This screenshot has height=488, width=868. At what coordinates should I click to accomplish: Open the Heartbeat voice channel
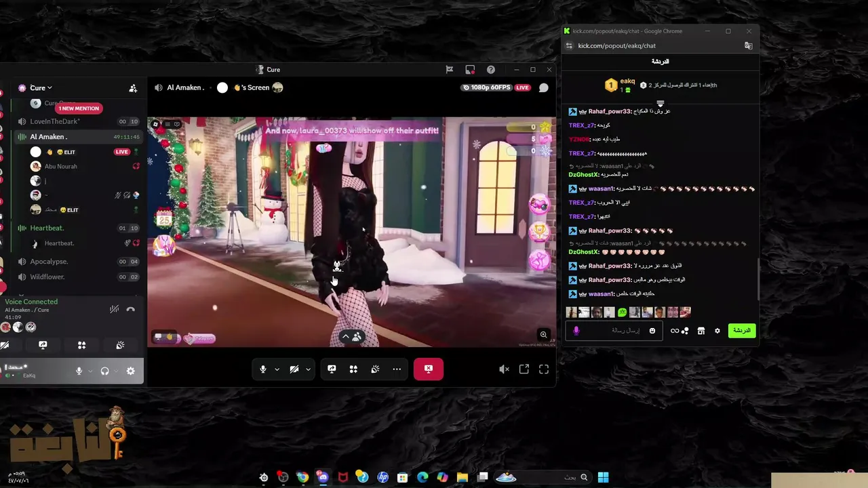tap(79, 228)
